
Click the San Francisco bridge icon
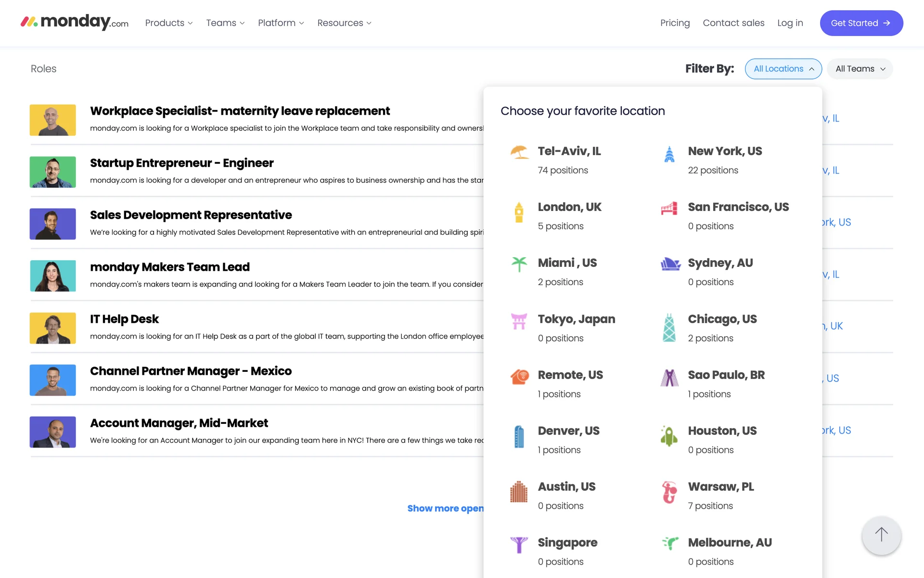pos(669,209)
